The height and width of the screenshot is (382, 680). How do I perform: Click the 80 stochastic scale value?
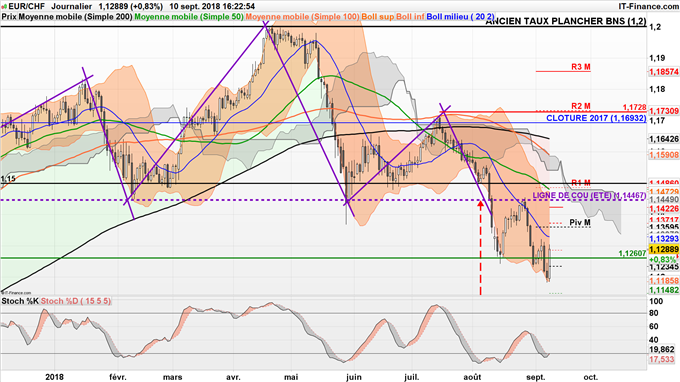654,313
